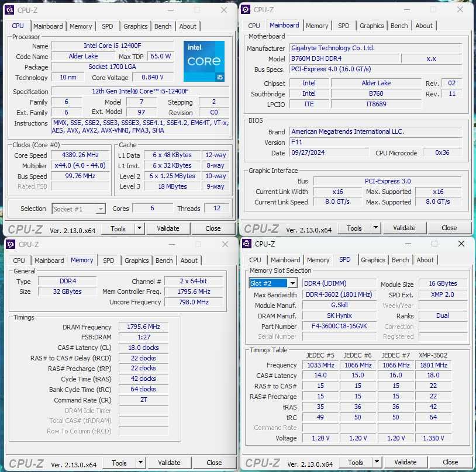Click the 'SK Hynix' DRAM manufacturer value
The width and height of the screenshot is (476, 472).
click(x=339, y=315)
